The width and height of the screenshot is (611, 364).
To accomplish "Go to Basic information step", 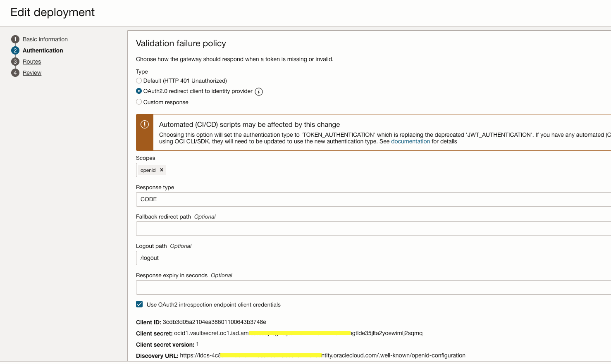I will point(45,39).
